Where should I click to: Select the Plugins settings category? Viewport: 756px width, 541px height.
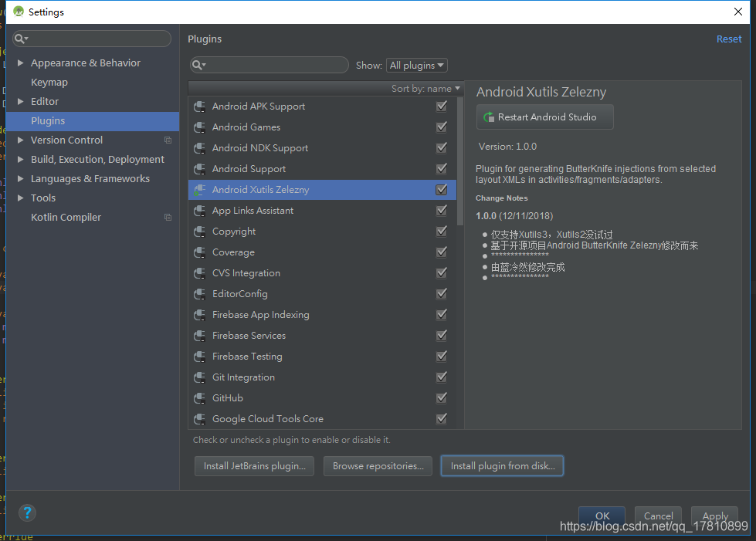(93, 121)
